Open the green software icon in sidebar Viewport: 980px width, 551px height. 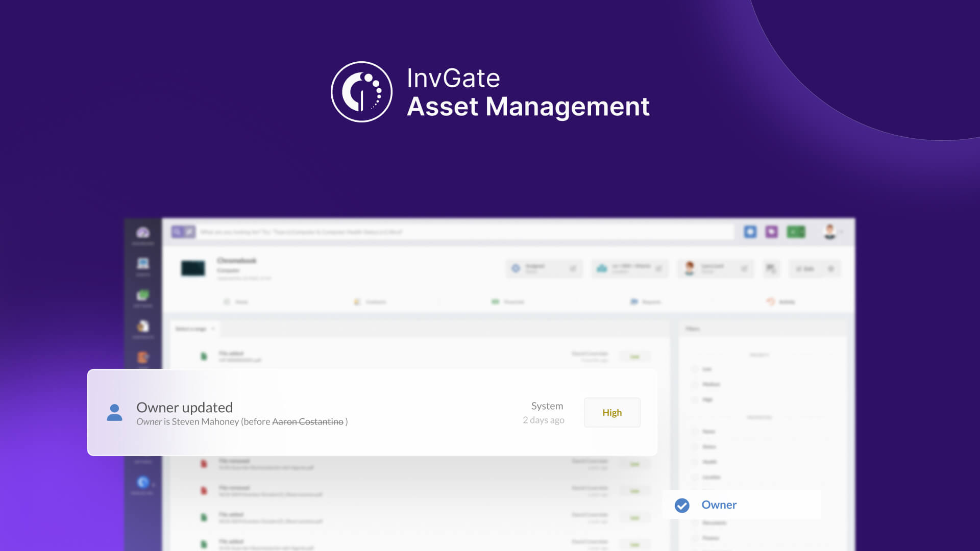point(143,295)
